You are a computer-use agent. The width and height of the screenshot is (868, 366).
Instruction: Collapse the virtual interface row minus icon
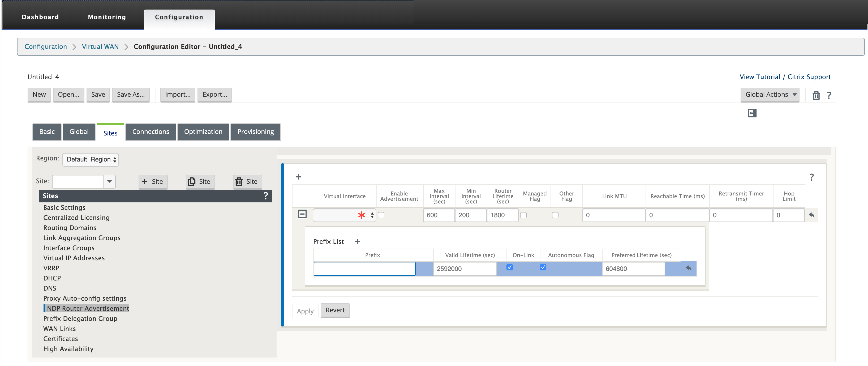302,214
